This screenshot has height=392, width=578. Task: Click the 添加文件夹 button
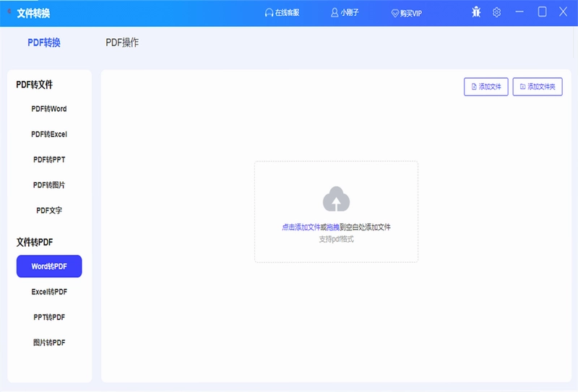(538, 87)
